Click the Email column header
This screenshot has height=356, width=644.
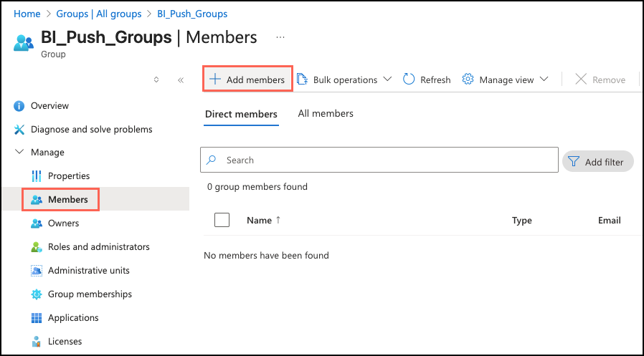point(610,220)
